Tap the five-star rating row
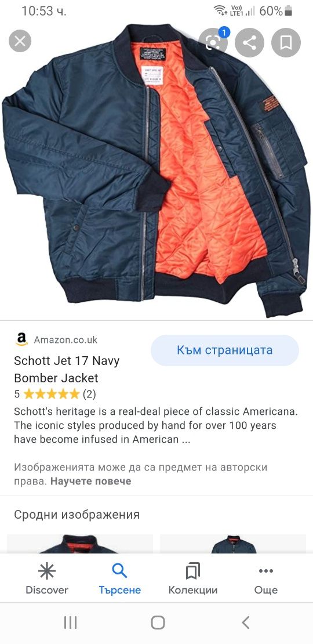313x644 pixels. [55, 395]
